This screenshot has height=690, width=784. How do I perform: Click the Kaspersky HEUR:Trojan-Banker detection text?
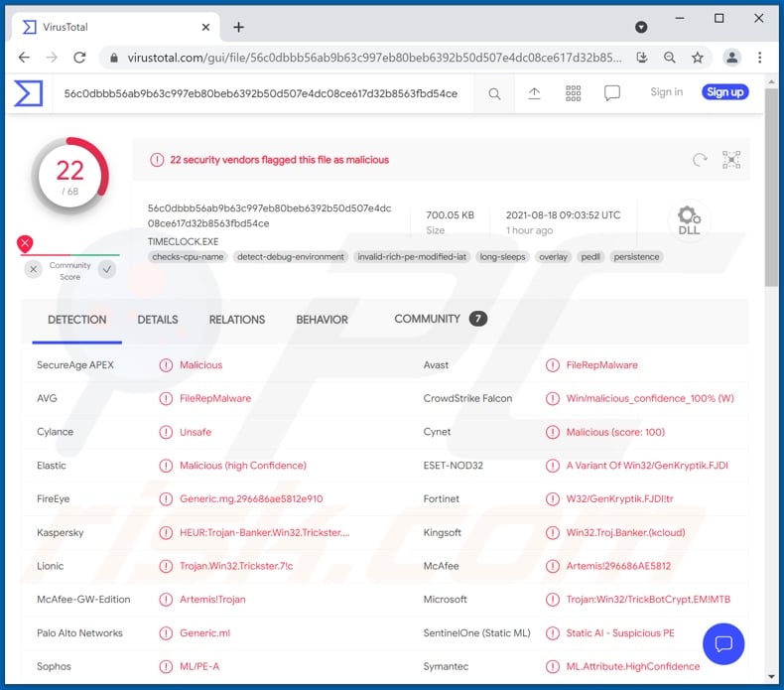click(265, 533)
